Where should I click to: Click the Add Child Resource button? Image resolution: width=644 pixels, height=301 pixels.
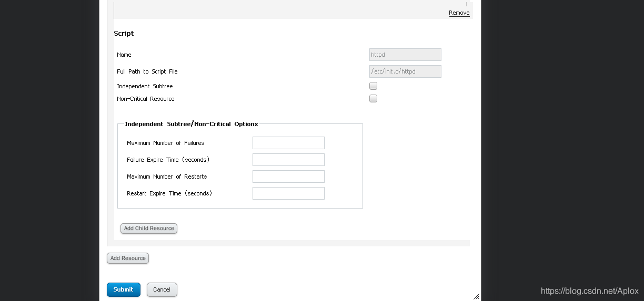(x=149, y=229)
